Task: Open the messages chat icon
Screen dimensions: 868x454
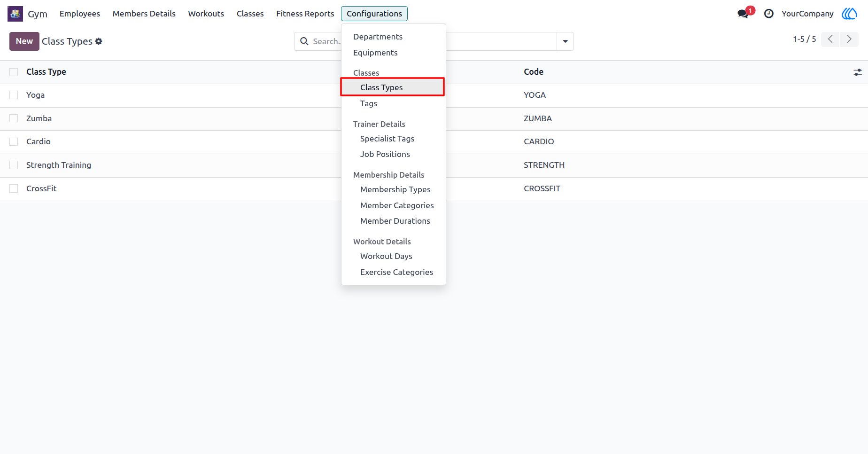Action: pos(743,14)
